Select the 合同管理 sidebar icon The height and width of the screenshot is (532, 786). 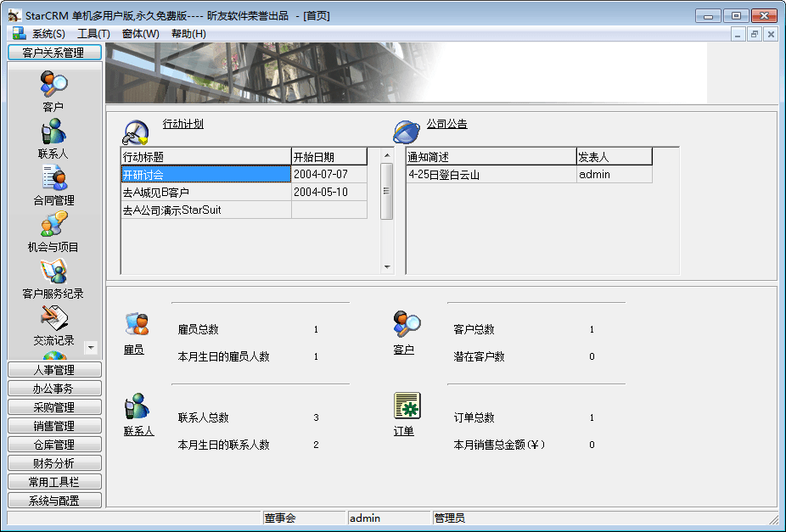click(x=53, y=178)
